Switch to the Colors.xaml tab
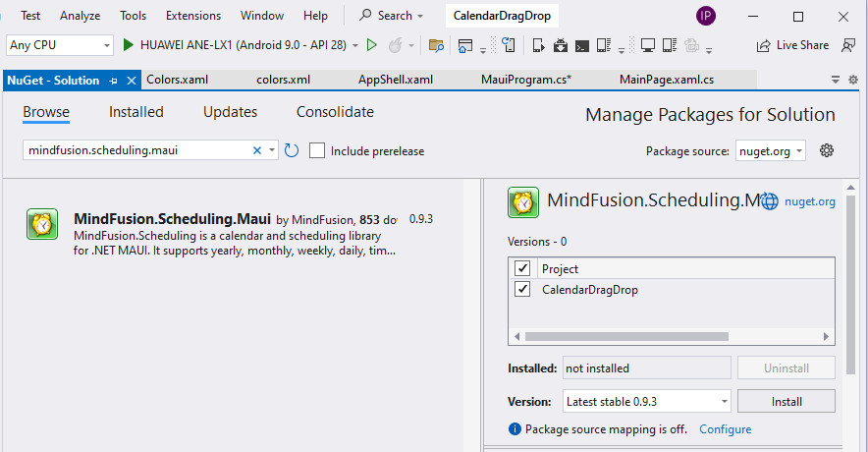Image resolution: width=868 pixels, height=452 pixels. (x=177, y=80)
